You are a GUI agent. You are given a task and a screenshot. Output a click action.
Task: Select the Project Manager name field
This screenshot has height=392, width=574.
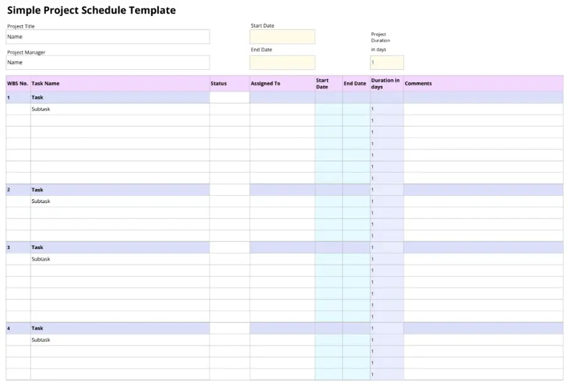107,62
